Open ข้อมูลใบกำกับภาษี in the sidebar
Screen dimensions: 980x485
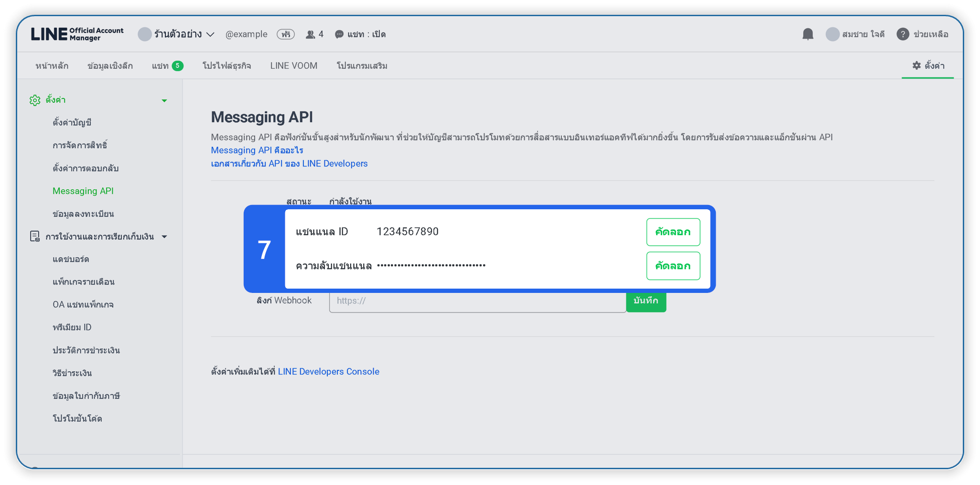point(86,396)
